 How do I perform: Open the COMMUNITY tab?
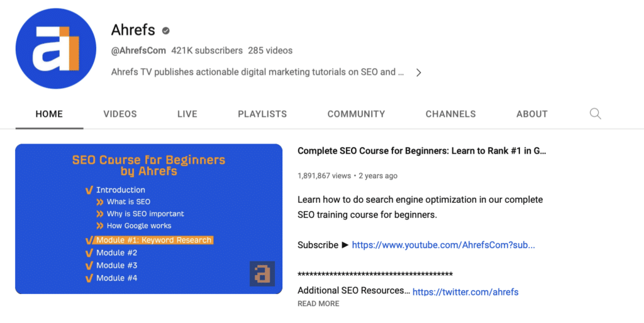tap(356, 114)
